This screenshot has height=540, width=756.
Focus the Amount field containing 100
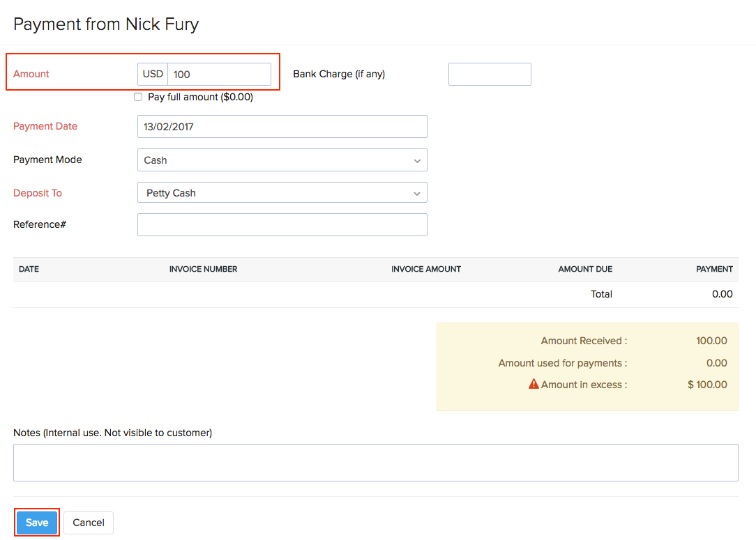[x=219, y=74]
